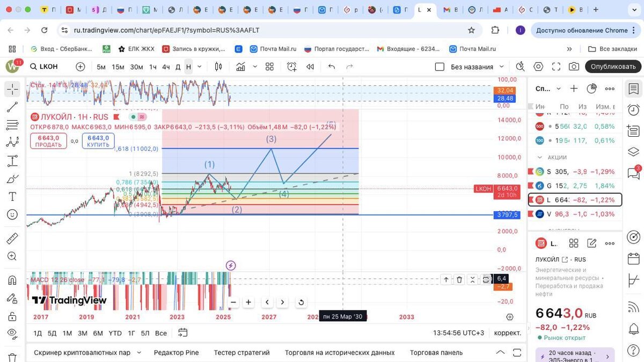644x362 pixels.
Task: Open the object tree layers panel
Action: pyautogui.click(x=634, y=152)
